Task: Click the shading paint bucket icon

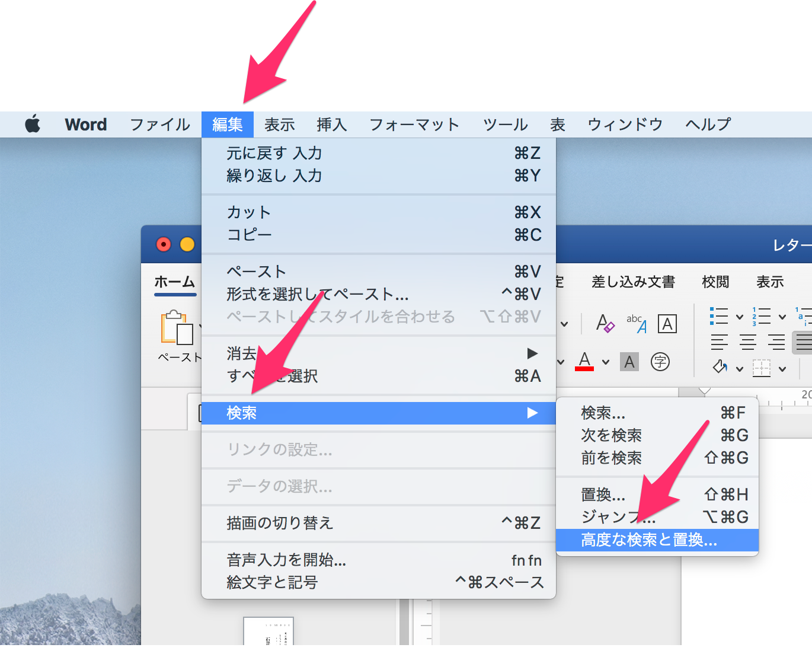Action: pyautogui.click(x=720, y=368)
